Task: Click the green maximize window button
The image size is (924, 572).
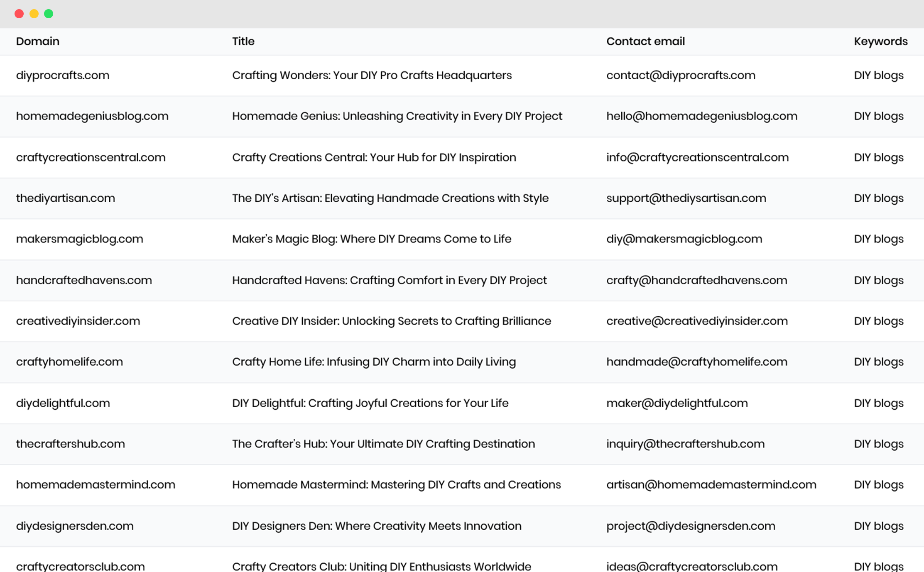Action: click(x=49, y=14)
